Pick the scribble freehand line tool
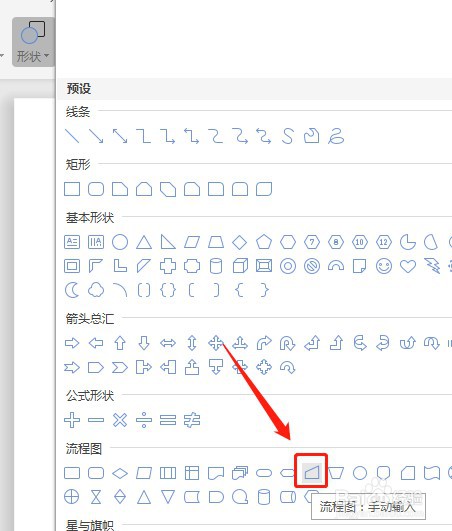Image resolution: width=452 pixels, height=531 pixels. (x=336, y=136)
